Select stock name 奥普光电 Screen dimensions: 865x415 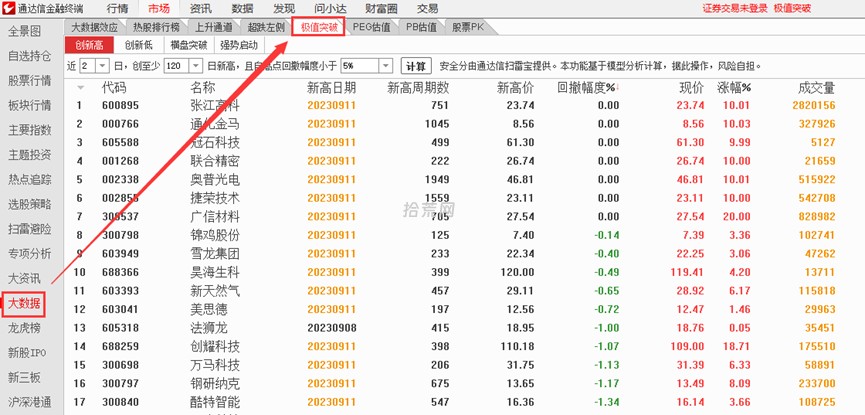click(215, 179)
